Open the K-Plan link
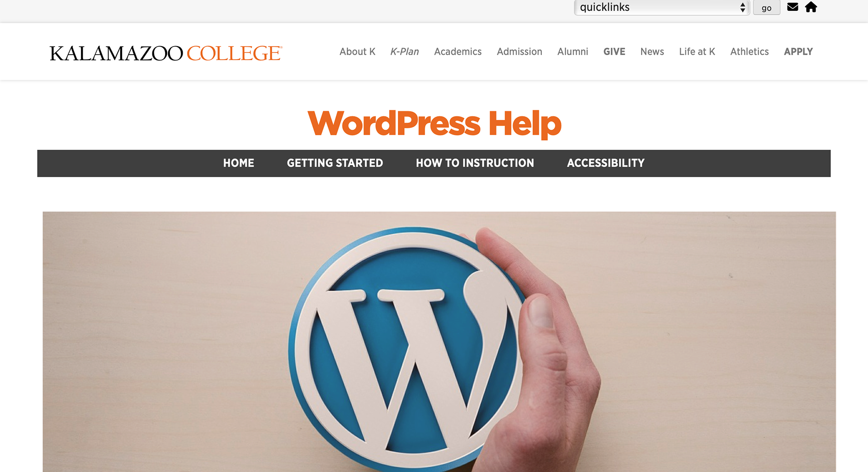 click(x=405, y=52)
